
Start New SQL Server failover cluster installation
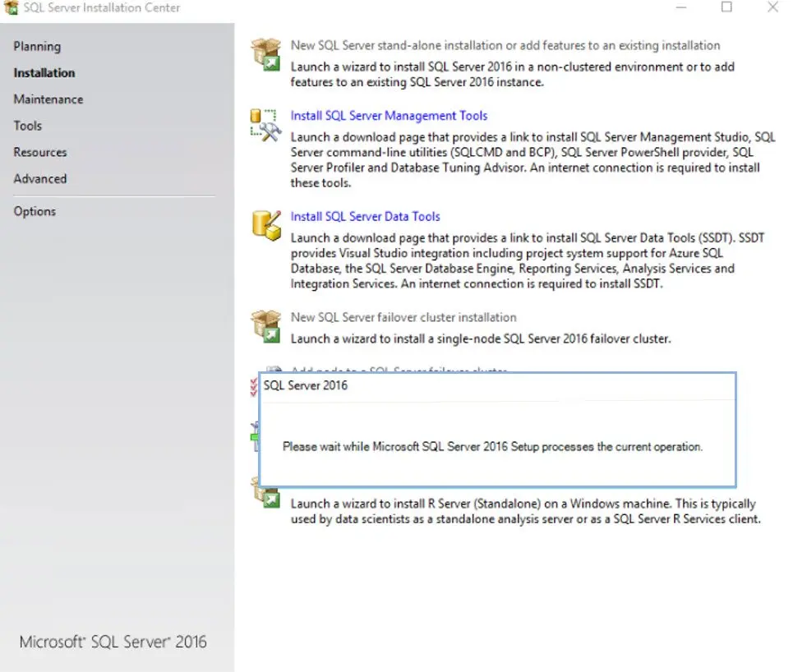pos(403,317)
